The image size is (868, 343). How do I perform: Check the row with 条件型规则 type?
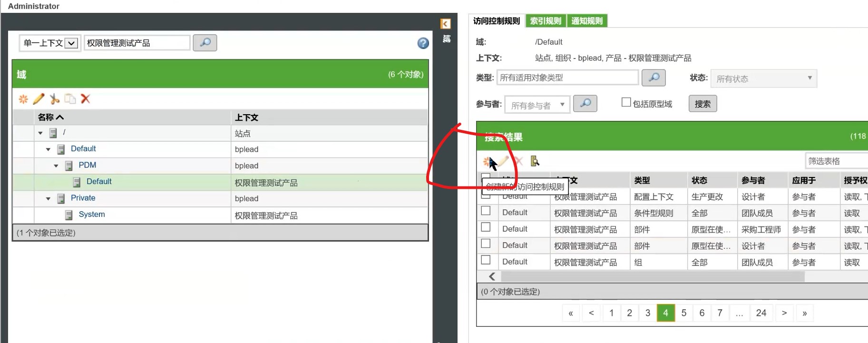(486, 211)
